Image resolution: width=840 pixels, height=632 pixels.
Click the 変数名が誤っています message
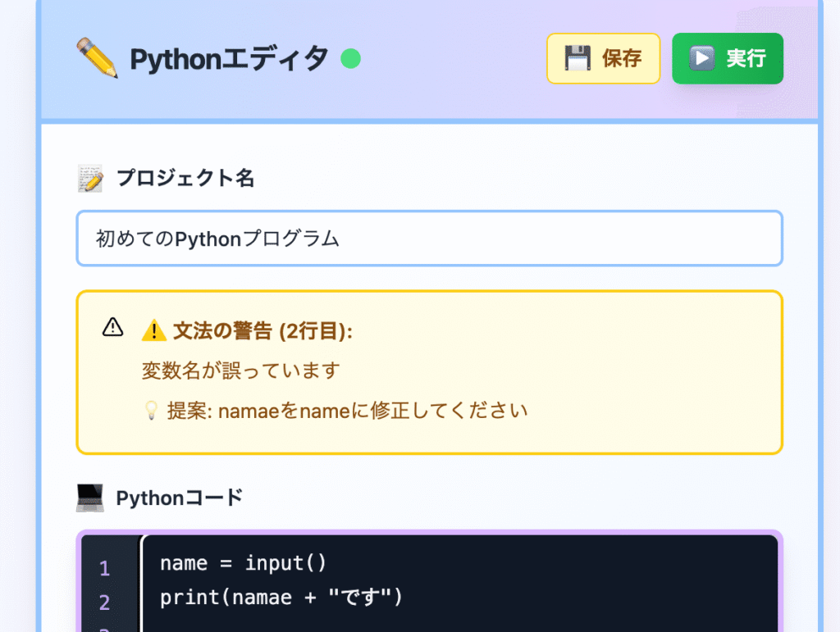pyautogui.click(x=240, y=371)
